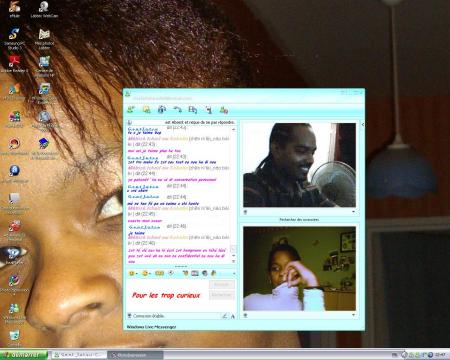Click the invite contact icon in the toolbar
450x360 pixels.
[131, 109]
